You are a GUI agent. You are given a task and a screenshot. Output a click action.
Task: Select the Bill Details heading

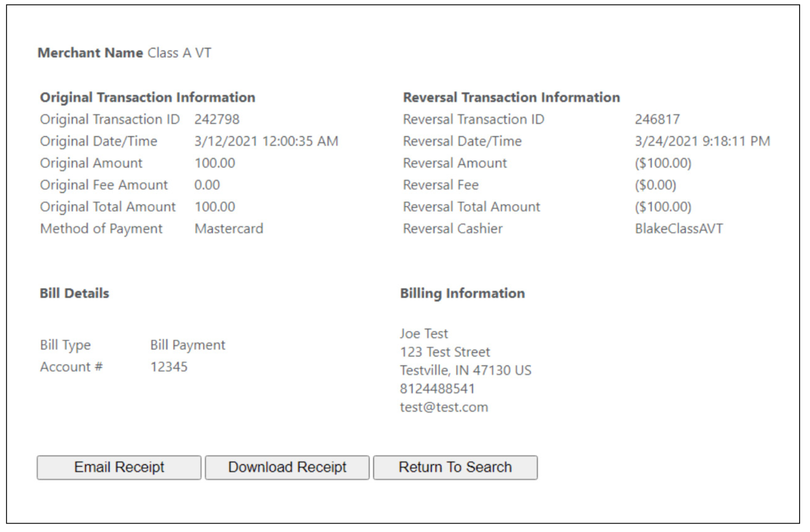(74, 293)
